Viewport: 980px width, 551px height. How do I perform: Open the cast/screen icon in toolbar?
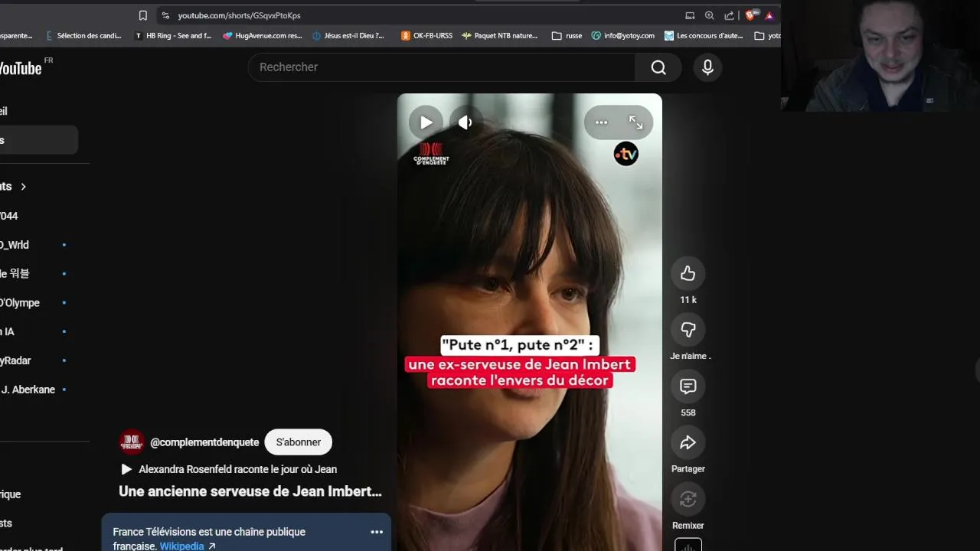pos(690,15)
